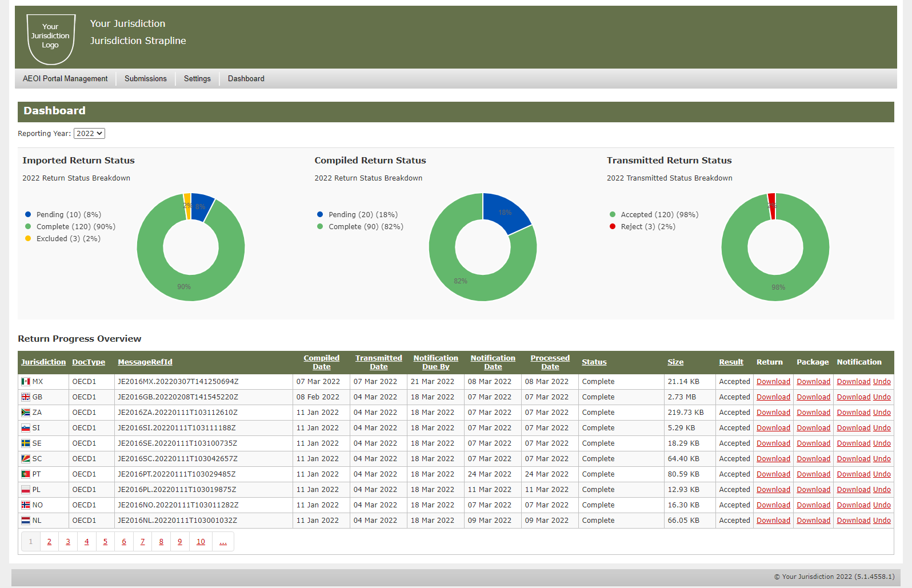Click the UK flag in GB row

point(26,397)
